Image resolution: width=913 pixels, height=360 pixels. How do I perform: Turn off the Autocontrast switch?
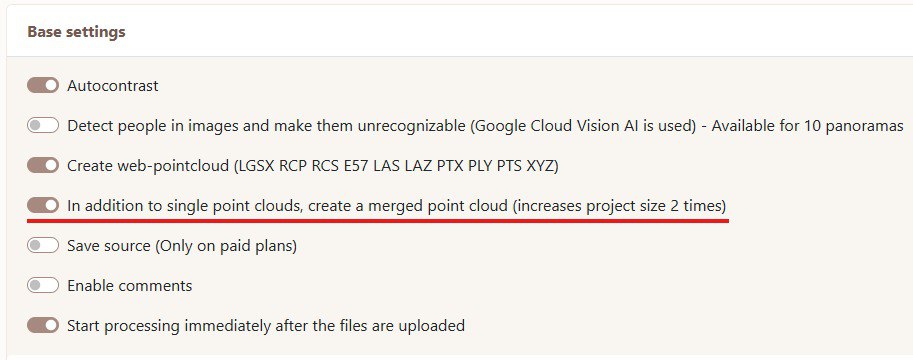(x=43, y=86)
